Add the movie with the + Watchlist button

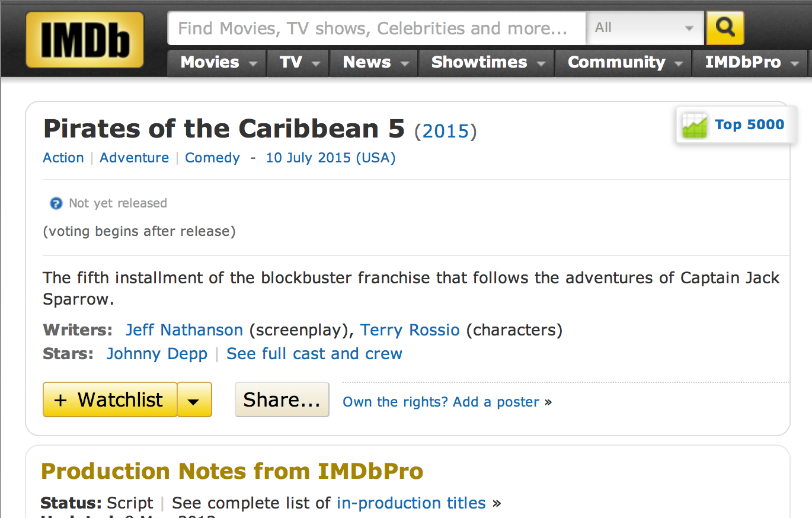point(110,400)
